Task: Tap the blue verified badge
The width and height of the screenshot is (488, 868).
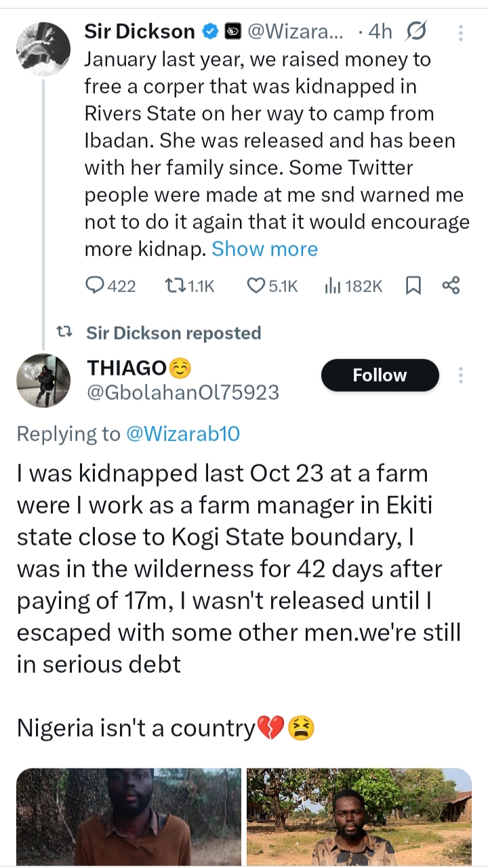Action: (211, 31)
